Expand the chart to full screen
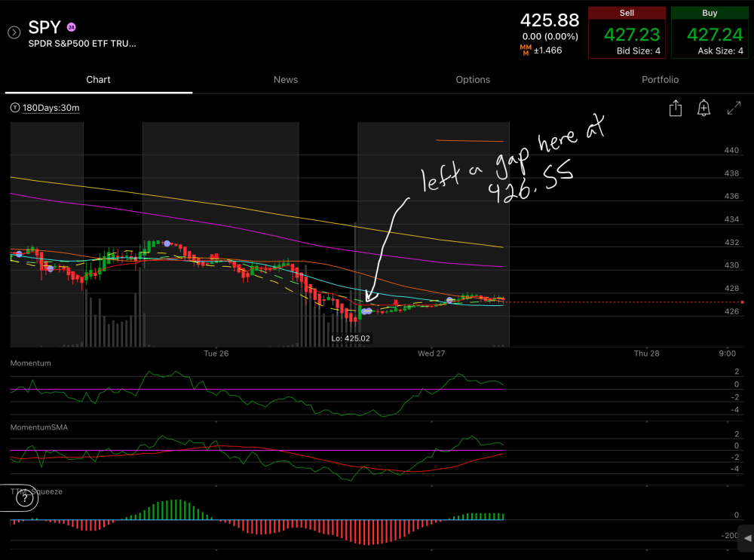Screen dimensions: 754x560 click(734, 108)
